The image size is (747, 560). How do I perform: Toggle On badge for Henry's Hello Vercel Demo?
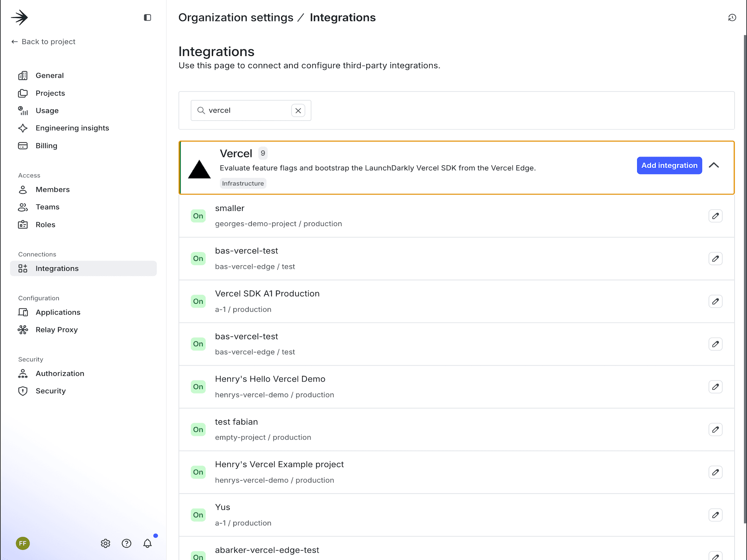tap(198, 387)
